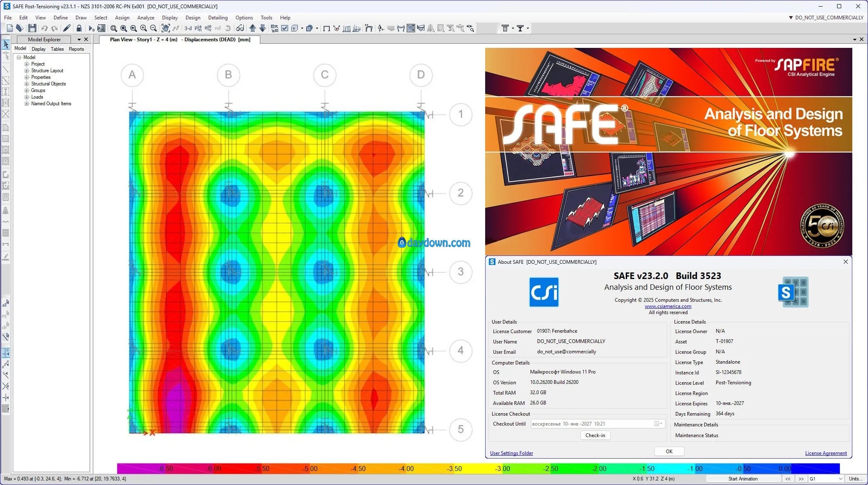Toggle the Checkout Until date checkbox
The image size is (868, 485).
point(656,424)
